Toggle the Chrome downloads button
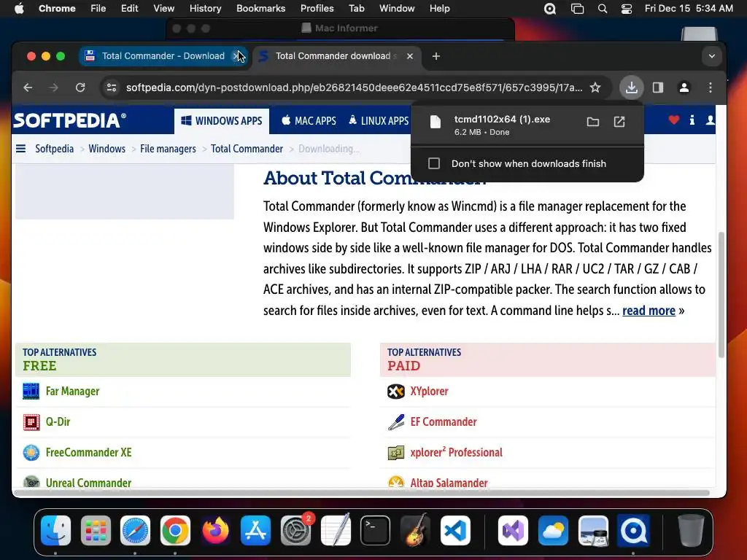This screenshot has width=747, height=560. tap(632, 87)
